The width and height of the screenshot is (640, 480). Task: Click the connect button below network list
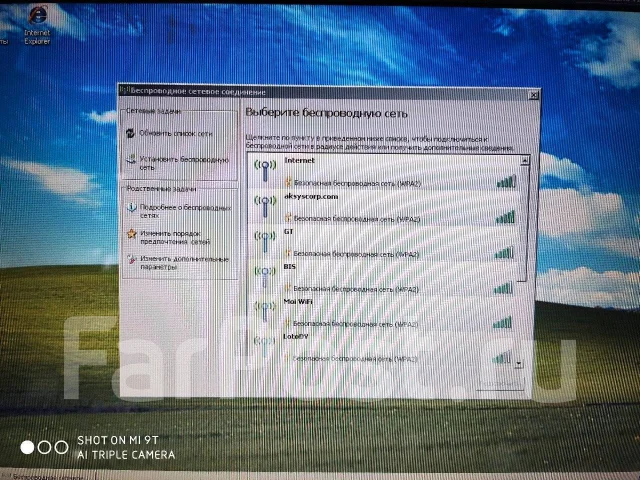point(500,384)
